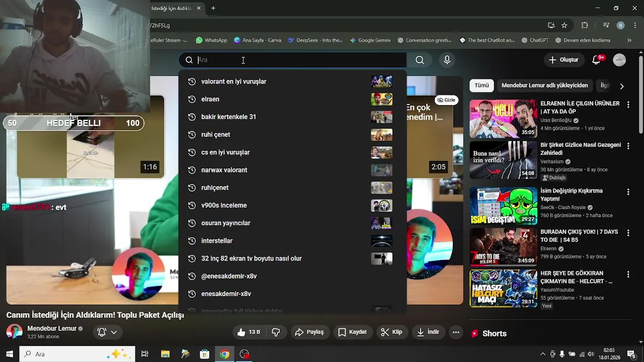Screen dimensions: 644x362
Task: Select suggestion valorant en iyi vuruşlar
Action: (292, 81)
